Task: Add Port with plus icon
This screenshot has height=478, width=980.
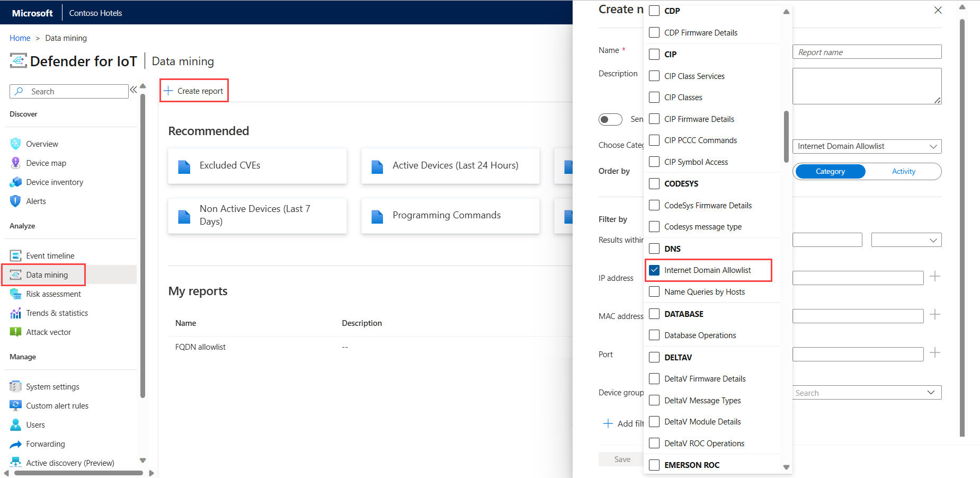Action: pyautogui.click(x=935, y=352)
